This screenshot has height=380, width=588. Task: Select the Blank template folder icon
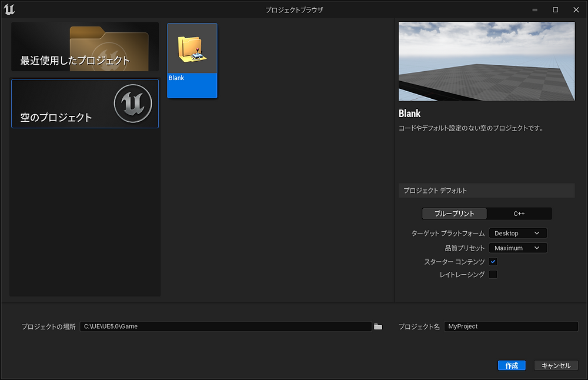(192, 50)
